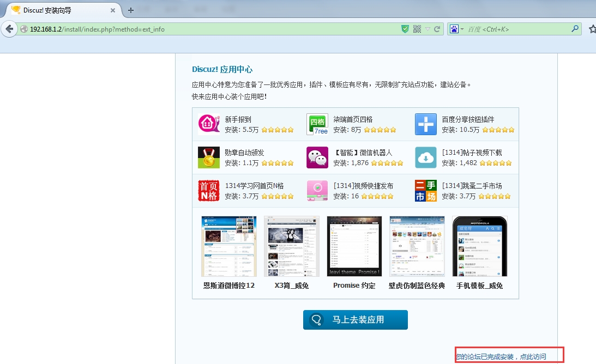
Task: Open the 勋章自动颁发 medal icon
Action: click(x=209, y=157)
